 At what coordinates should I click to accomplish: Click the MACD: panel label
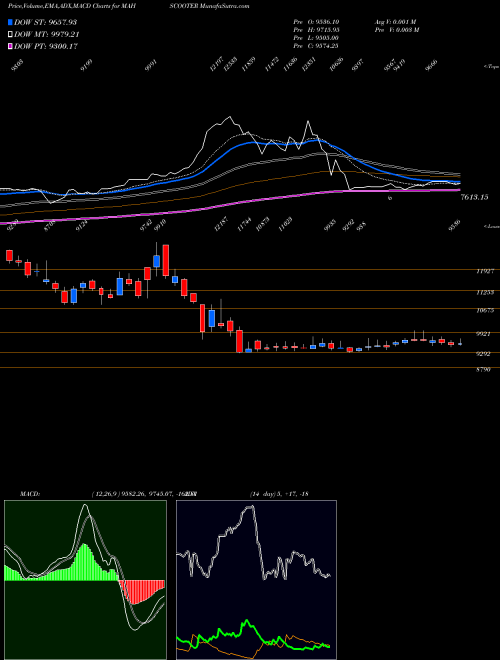click(x=30, y=494)
